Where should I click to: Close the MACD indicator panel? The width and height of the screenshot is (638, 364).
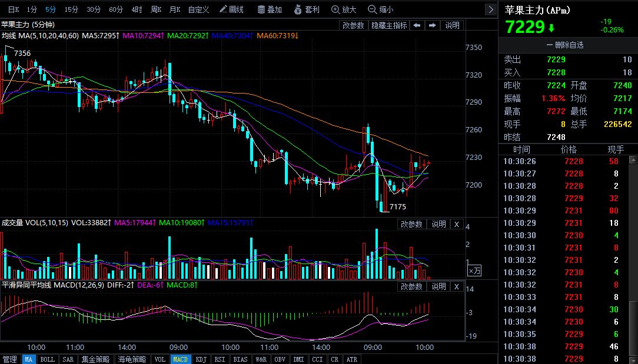click(457, 286)
